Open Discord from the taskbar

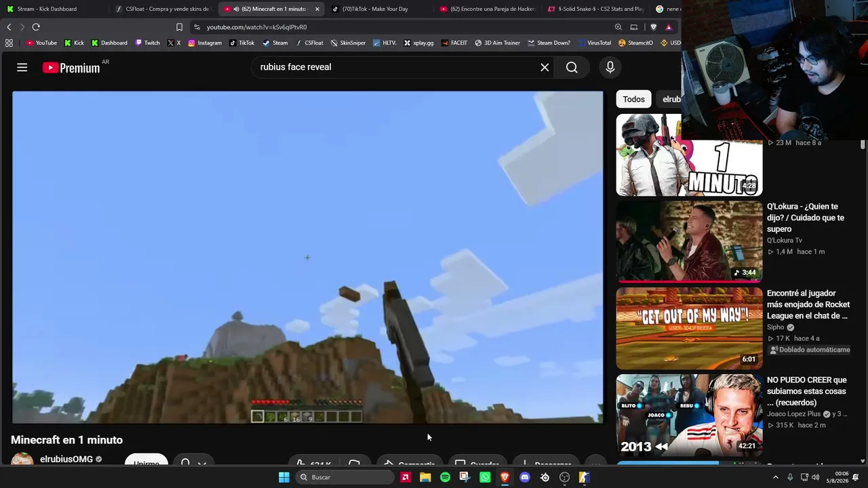[x=524, y=477]
